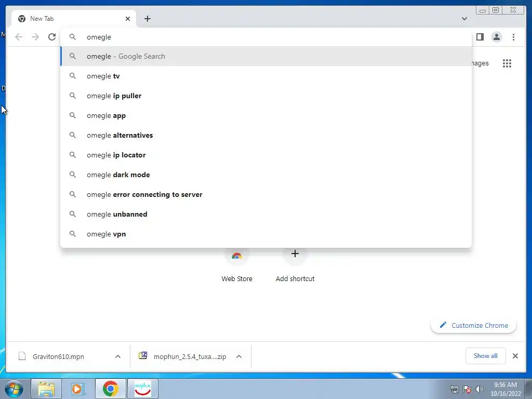
Task: Open the mophun_2.5.4 zip download
Action: pyautogui.click(x=183, y=356)
